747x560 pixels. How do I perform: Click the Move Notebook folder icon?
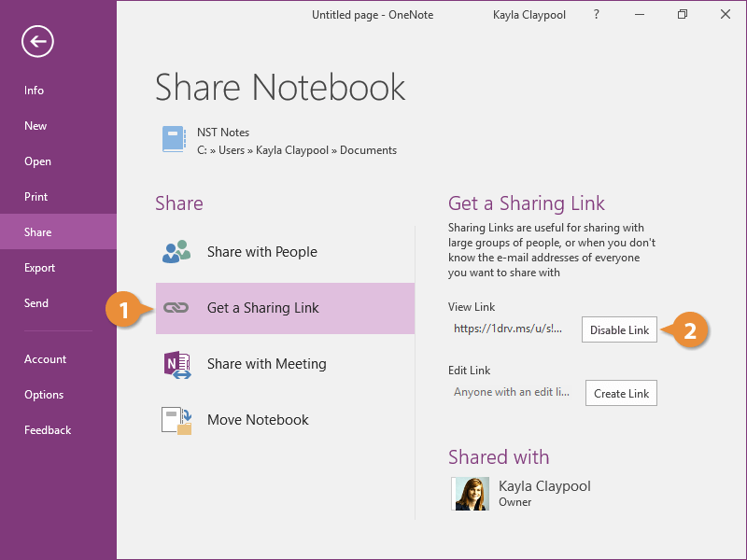pos(176,421)
